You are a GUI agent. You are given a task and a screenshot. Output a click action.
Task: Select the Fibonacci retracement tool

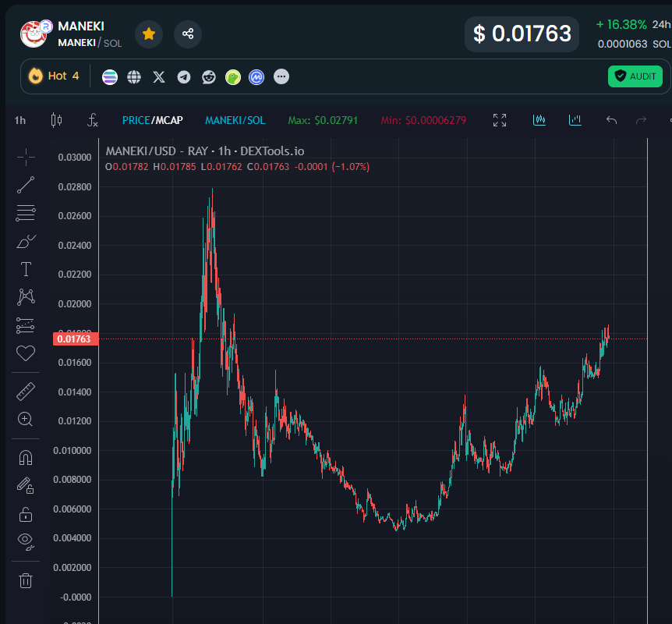pos(26,213)
